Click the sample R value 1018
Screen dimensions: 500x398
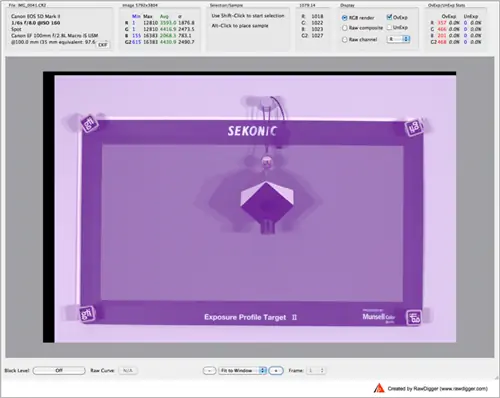pos(317,16)
